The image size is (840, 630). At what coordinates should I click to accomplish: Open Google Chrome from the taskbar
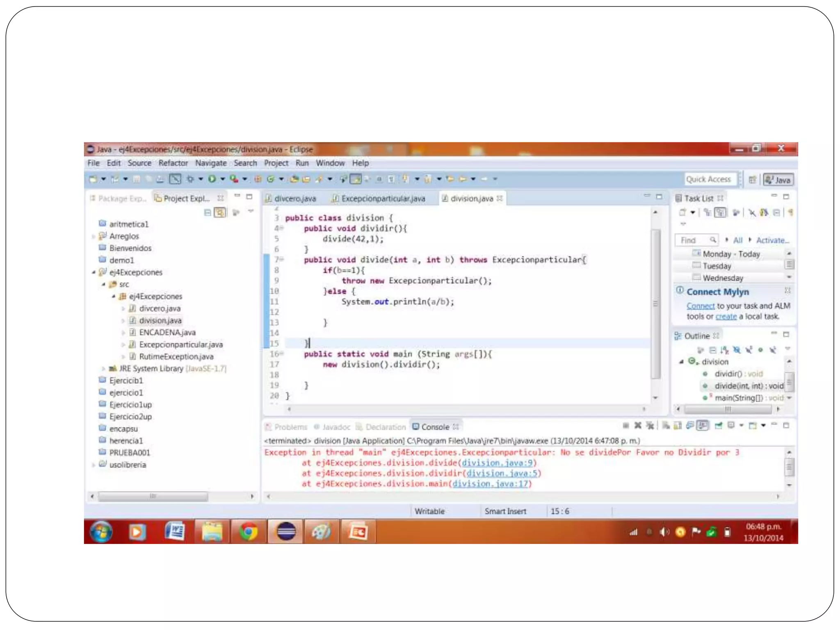[x=249, y=532]
